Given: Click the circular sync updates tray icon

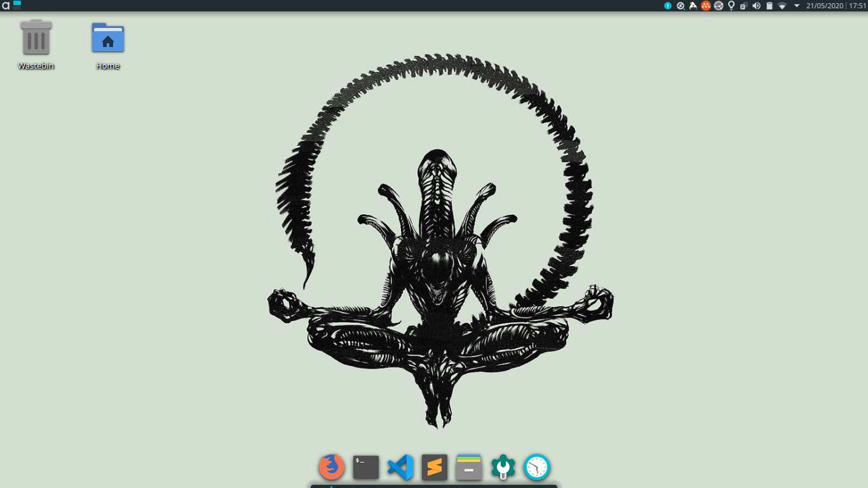Looking at the screenshot, I should [x=681, y=6].
